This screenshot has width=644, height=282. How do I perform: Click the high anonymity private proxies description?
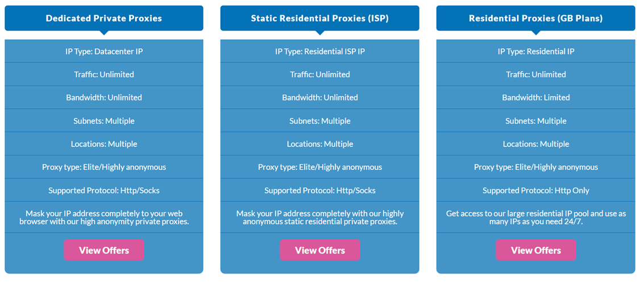pos(104,217)
